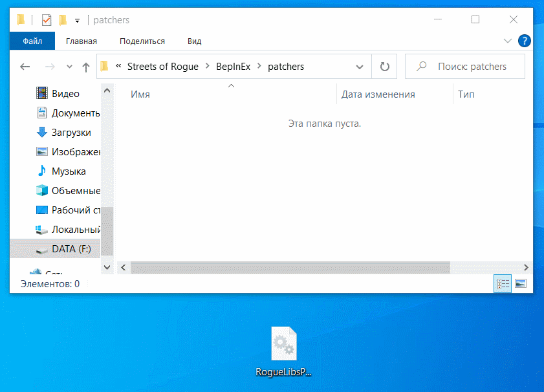Expand the ribbon with the chevron
This screenshot has height=392, width=544.
click(x=508, y=41)
